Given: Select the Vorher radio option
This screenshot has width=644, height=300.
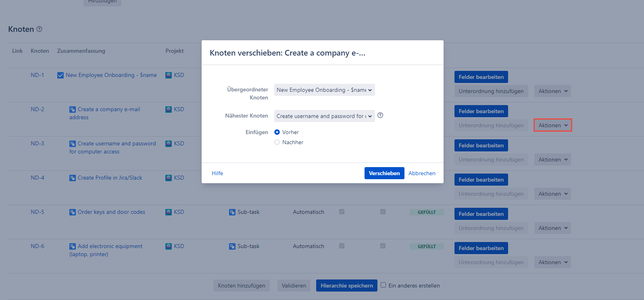Looking at the screenshot, I should click(277, 132).
